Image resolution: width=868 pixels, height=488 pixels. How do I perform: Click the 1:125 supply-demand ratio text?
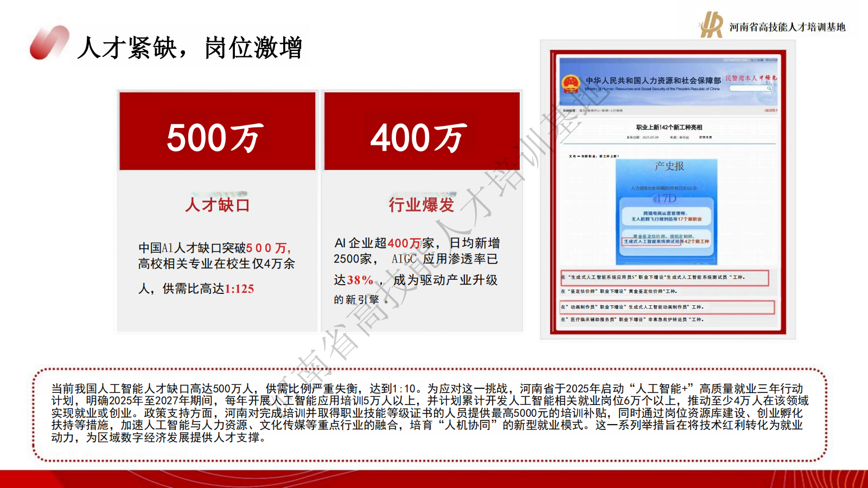pyautogui.click(x=239, y=289)
